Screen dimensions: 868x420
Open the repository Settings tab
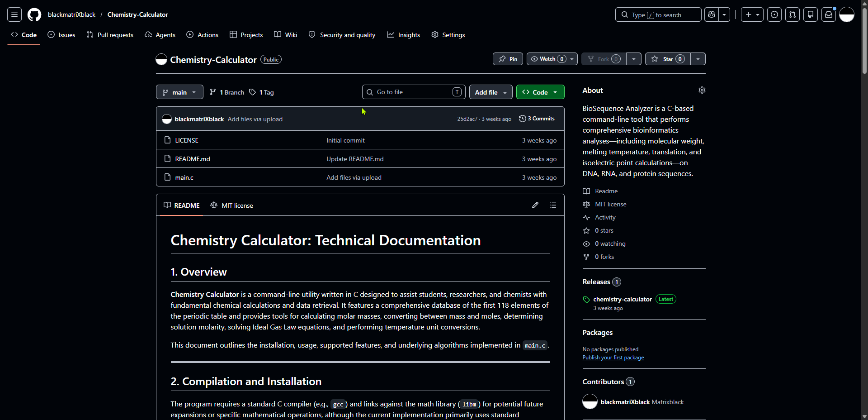point(448,35)
